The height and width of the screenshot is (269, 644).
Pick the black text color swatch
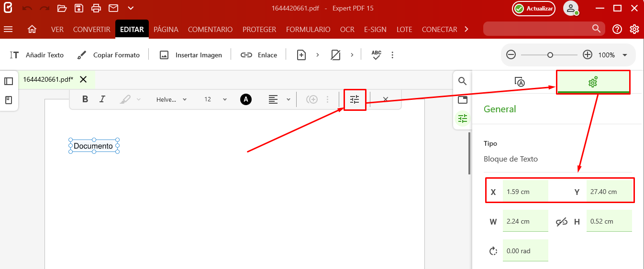tap(246, 99)
